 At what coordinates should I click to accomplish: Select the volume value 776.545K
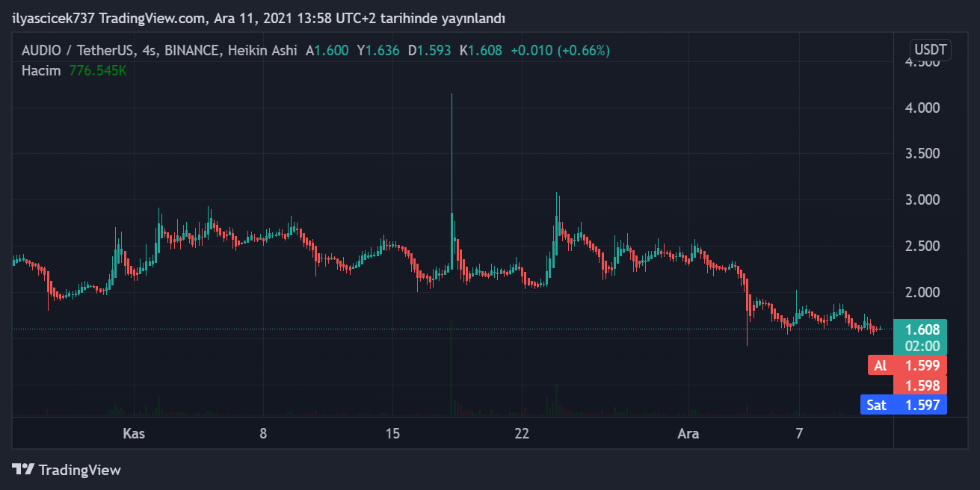tap(97, 70)
